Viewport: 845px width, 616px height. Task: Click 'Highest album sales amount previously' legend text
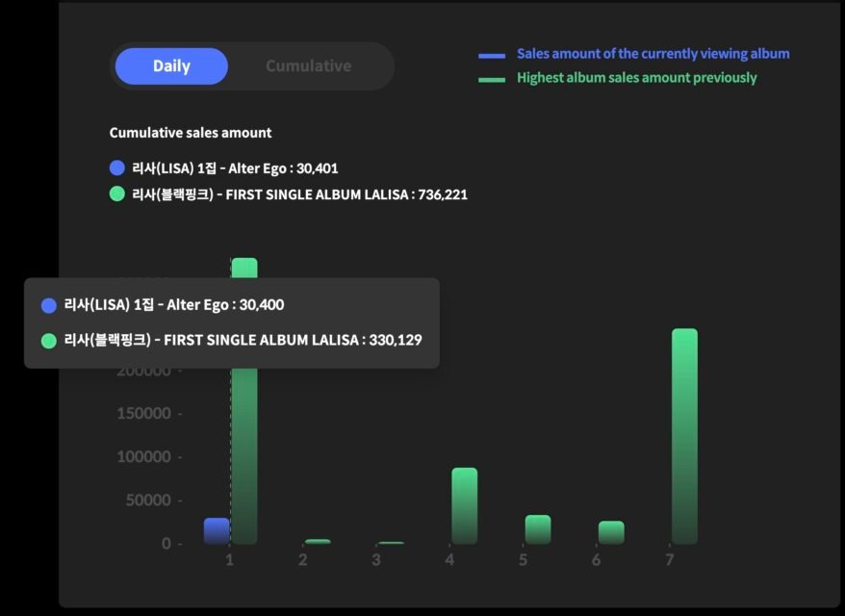pos(636,78)
